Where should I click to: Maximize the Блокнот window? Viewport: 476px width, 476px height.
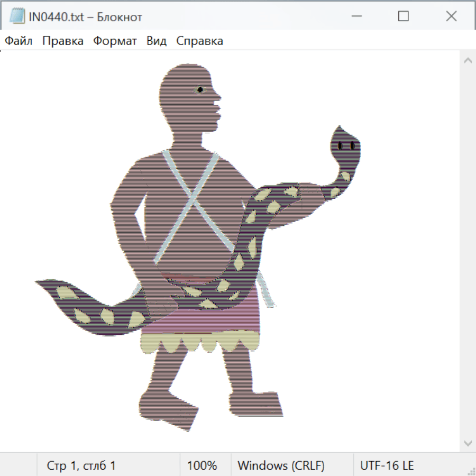403,16
